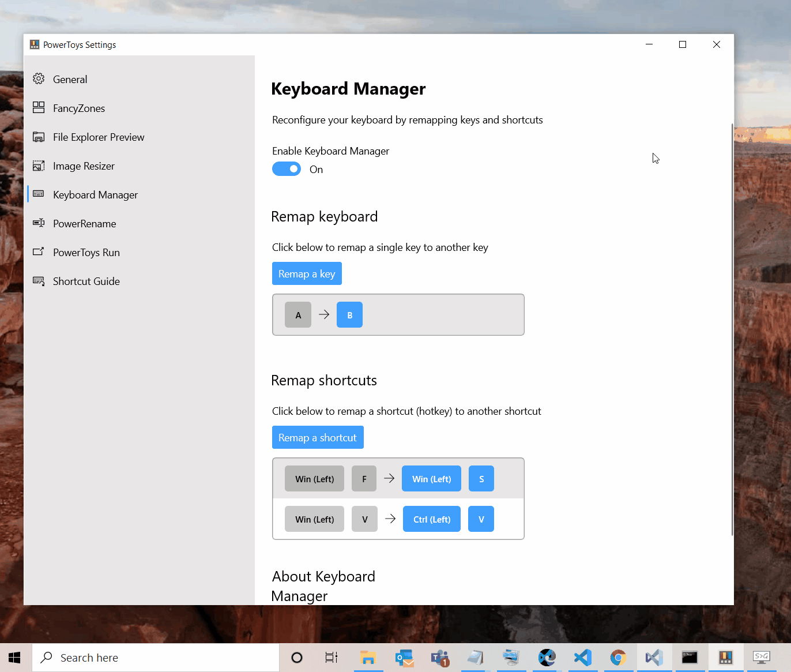This screenshot has width=791, height=672.
Task: Select the Win (Left) + F shortcut source
Action: coord(314,478)
